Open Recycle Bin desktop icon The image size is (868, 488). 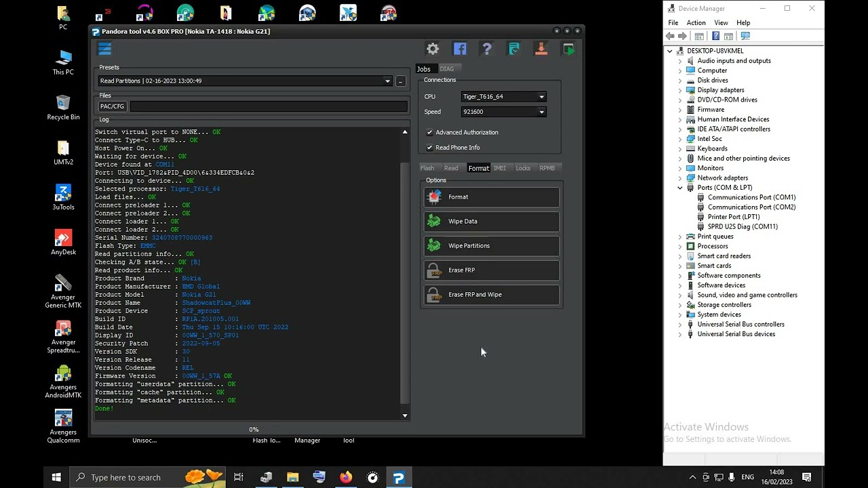tap(63, 108)
